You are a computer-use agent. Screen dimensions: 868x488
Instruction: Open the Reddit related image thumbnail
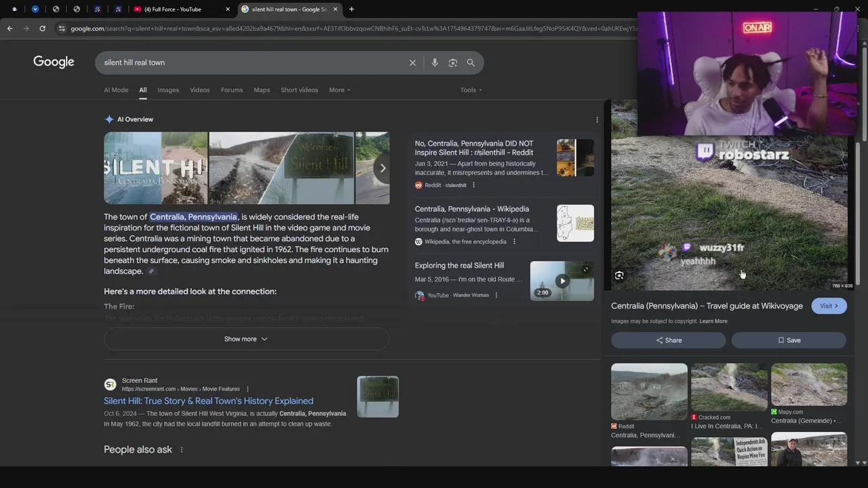(649, 392)
